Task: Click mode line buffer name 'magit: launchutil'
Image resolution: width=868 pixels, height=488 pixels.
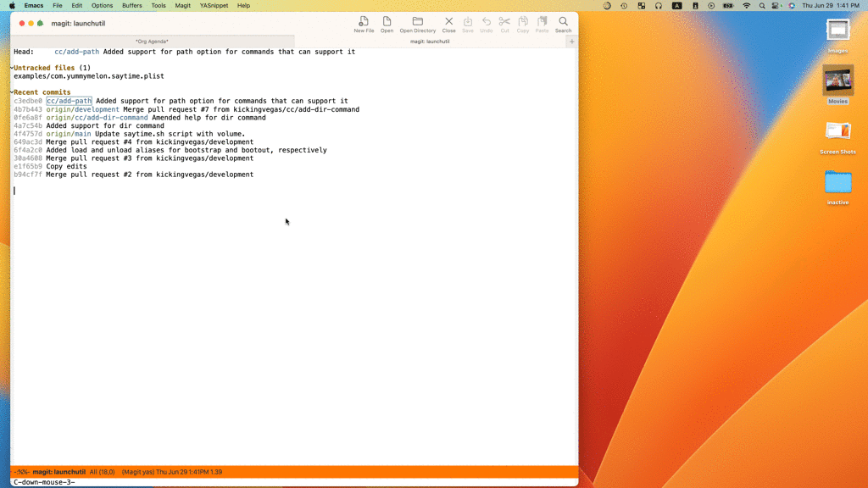Action: pyautogui.click(x=59, y=472)
